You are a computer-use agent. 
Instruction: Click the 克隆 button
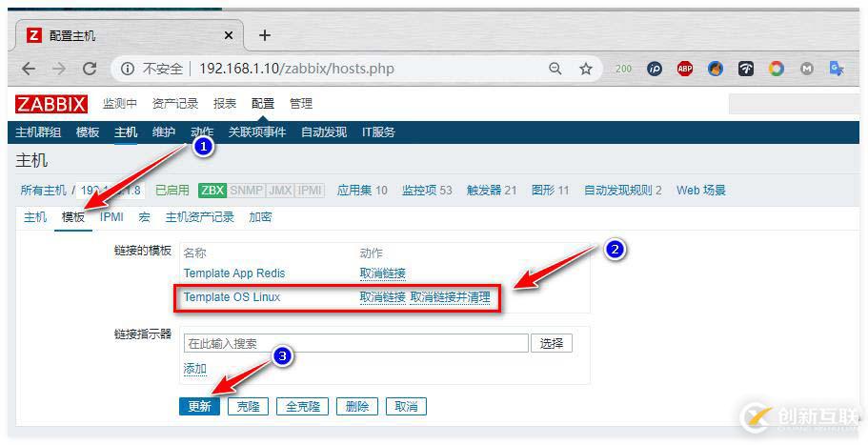248,407
